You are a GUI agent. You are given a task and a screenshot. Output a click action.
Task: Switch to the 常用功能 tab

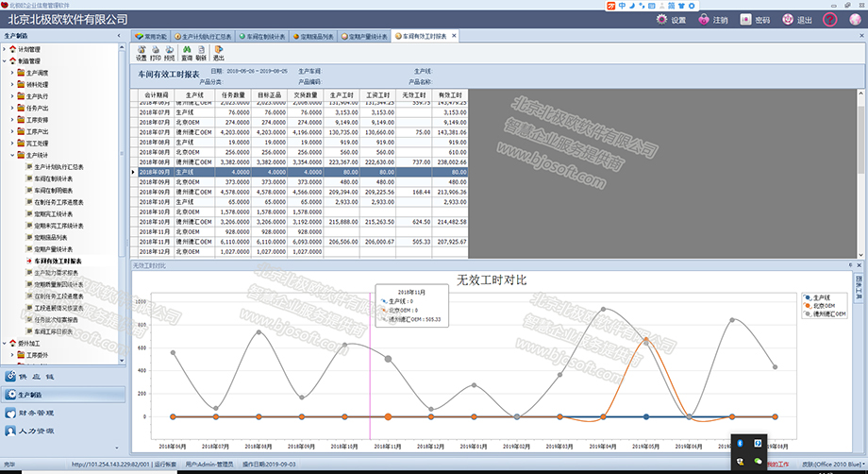click(151, 36)
